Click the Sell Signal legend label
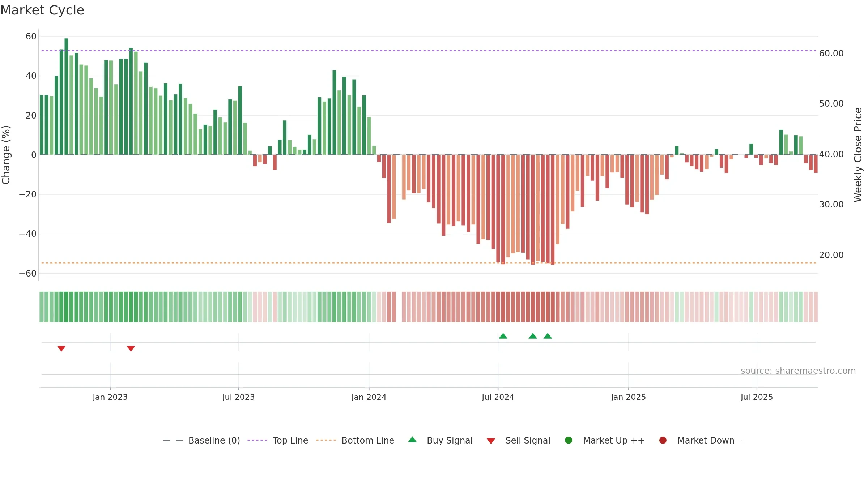The width and height of the screenshot is (868, 488). 528,440
